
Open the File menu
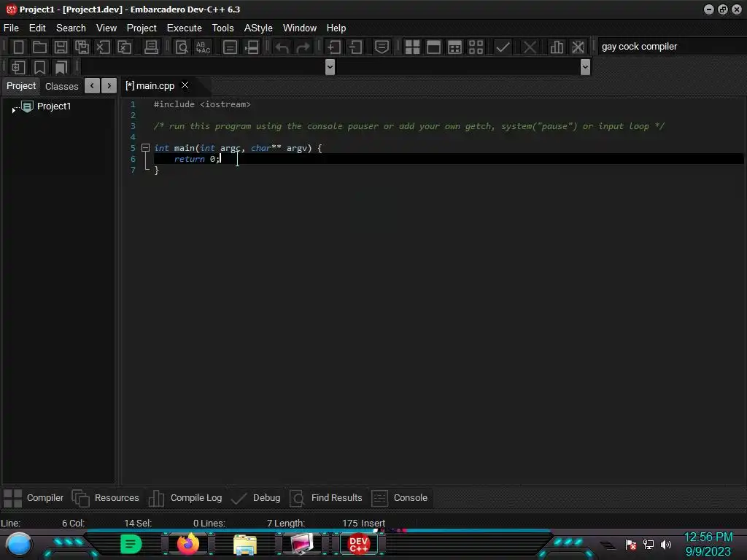click(11, 28)
